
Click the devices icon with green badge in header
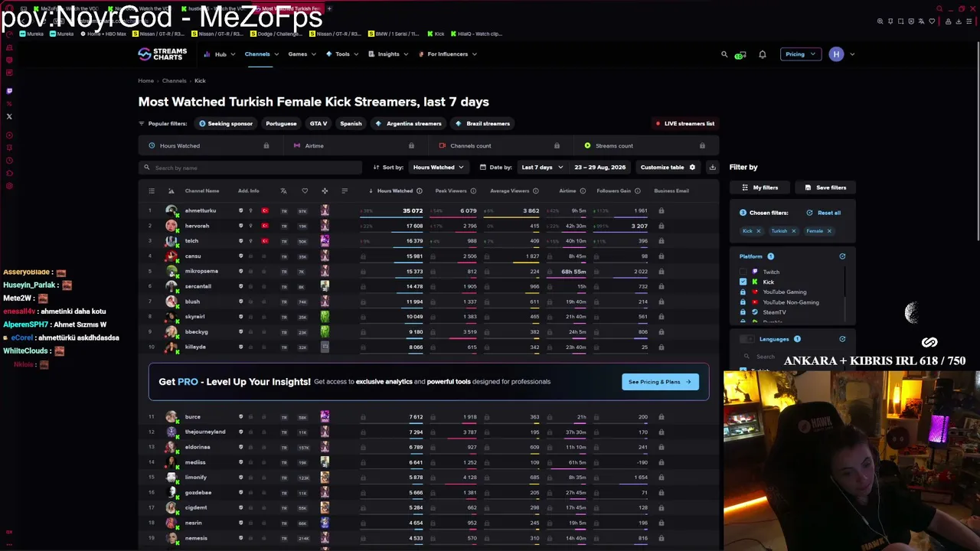(x=739, y=55)
